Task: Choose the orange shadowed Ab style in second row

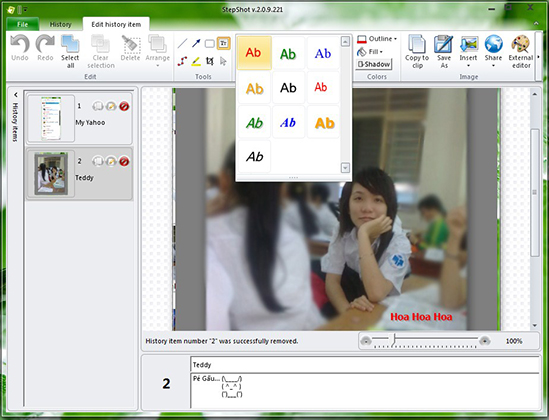Action: [x=254, y=88]
